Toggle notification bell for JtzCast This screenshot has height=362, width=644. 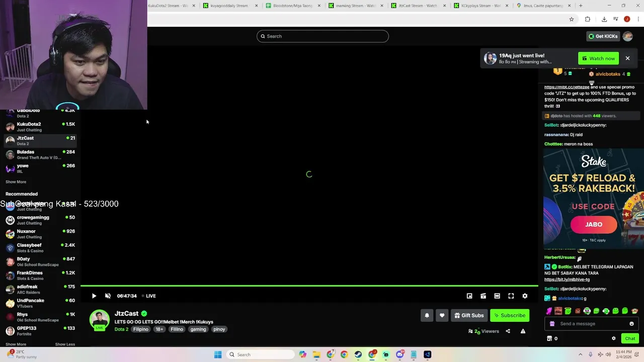pos(427,315)
